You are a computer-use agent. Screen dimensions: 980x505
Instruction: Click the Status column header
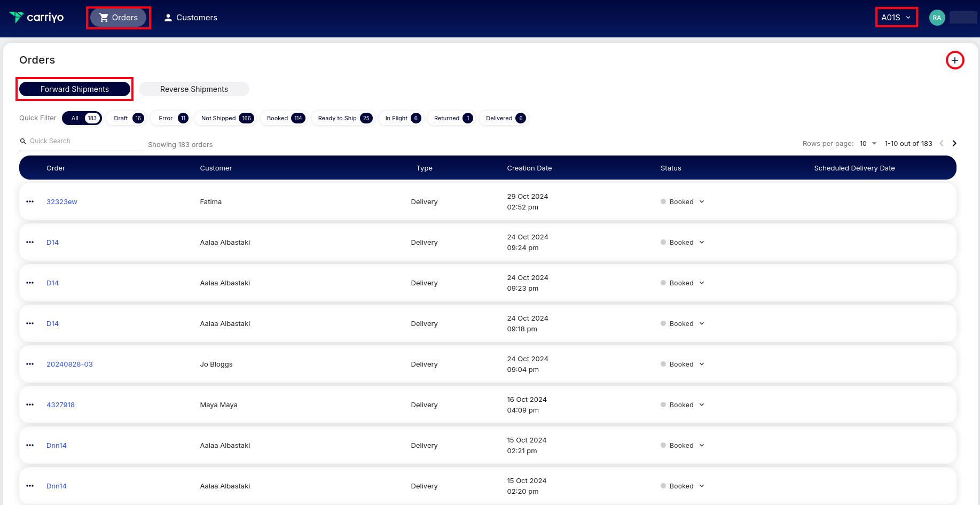coord(671,168)
